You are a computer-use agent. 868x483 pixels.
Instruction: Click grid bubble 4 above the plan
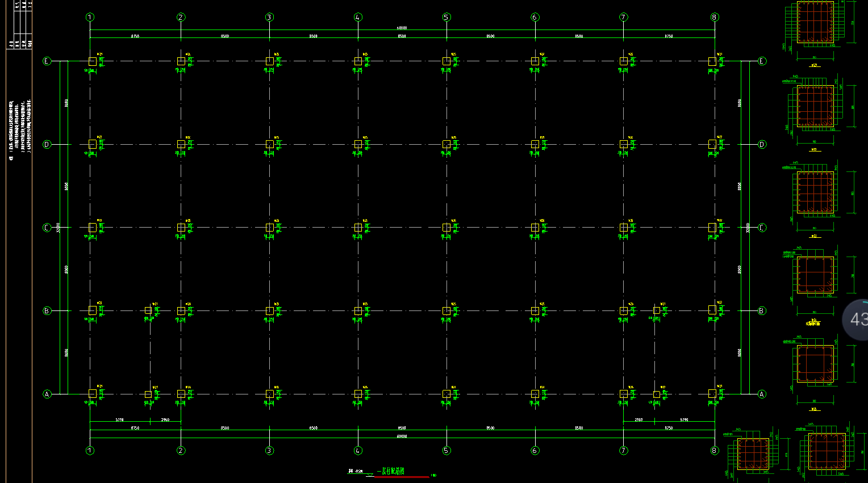tap(358, 17)
